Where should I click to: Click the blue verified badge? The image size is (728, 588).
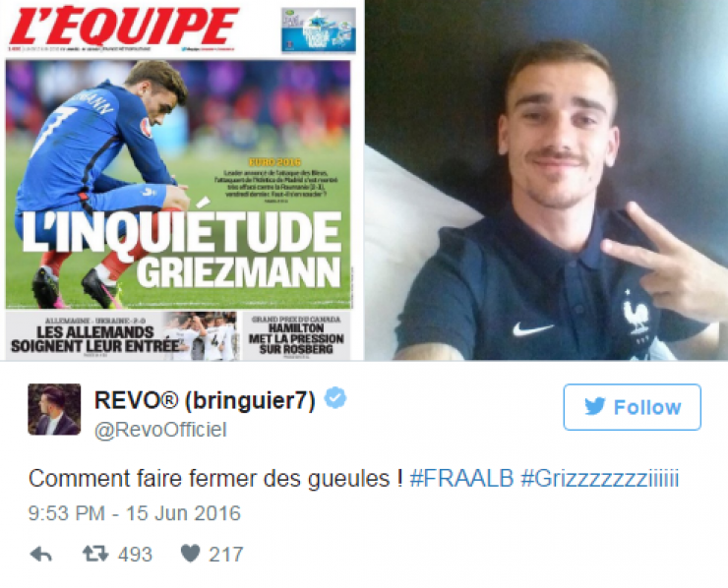335,397
